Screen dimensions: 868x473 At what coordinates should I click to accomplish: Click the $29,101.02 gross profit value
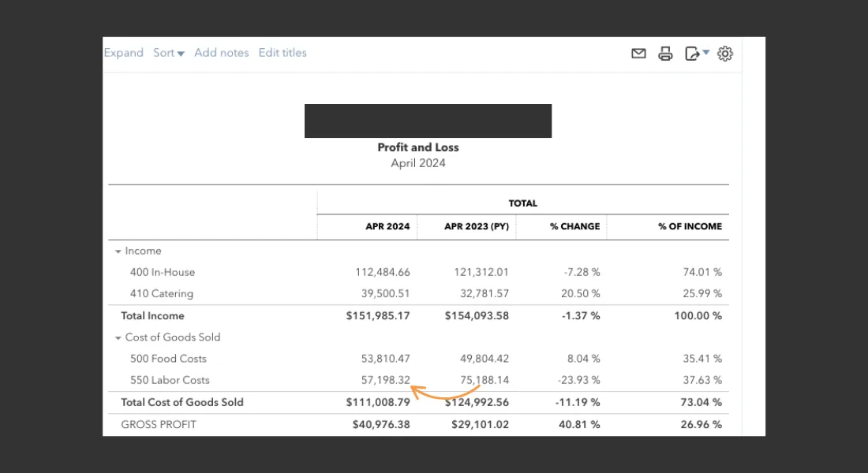tap(480, 424)
